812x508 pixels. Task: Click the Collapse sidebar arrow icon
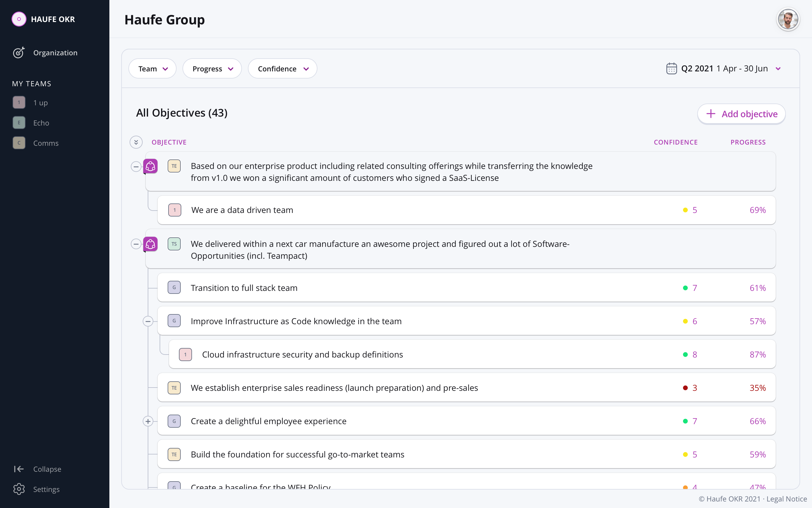19,469
